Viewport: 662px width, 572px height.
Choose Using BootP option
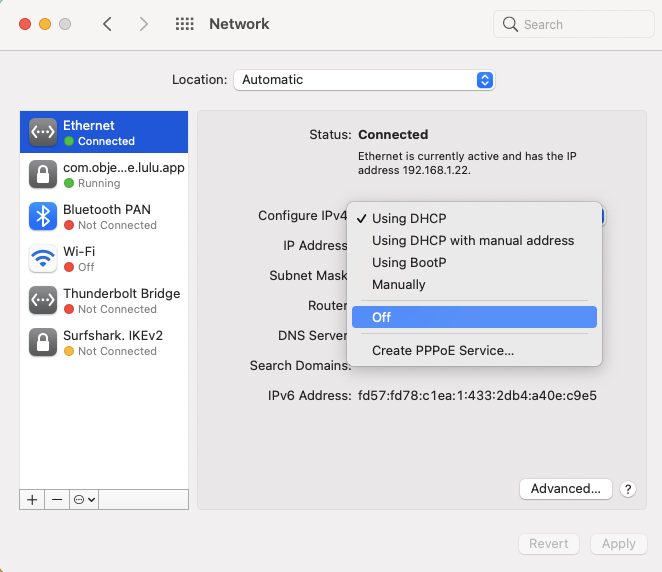[x=474, y=262]
